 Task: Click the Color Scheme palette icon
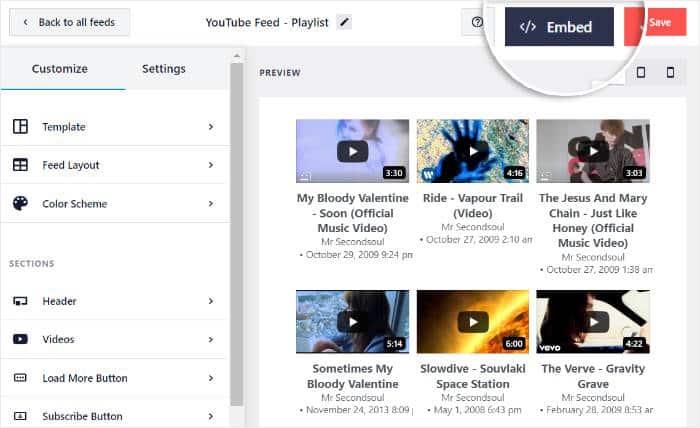point(20,204)
